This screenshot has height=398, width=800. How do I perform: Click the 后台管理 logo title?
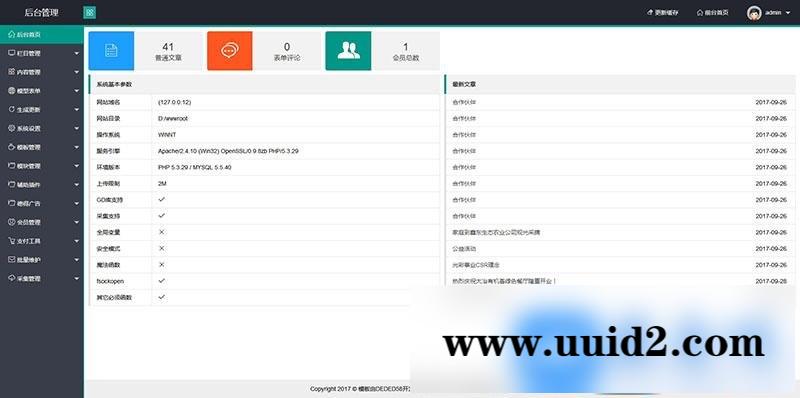[x=41, y=13]
